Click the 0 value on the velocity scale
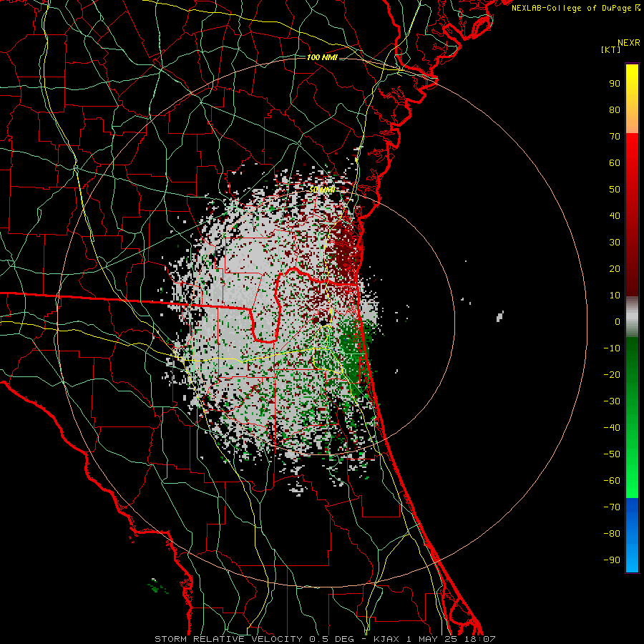This screenshot has height=644, width=644. click(618, 322)
